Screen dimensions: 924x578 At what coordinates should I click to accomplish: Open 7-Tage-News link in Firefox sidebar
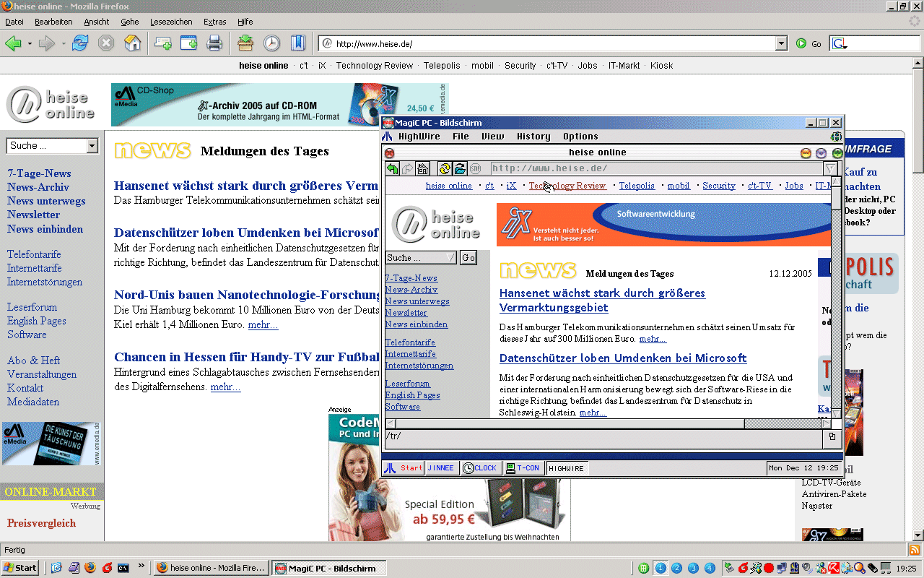39,173
